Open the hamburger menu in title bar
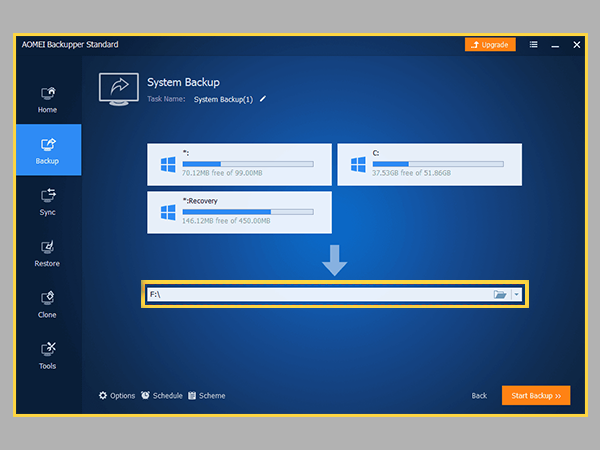The width and height of the screenshot is (600, 450). click(x=533, y=45)
